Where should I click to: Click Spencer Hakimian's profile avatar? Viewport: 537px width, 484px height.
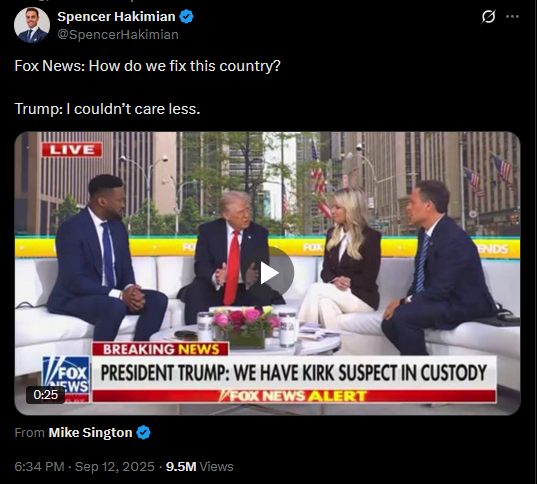[x=32, y=25]
